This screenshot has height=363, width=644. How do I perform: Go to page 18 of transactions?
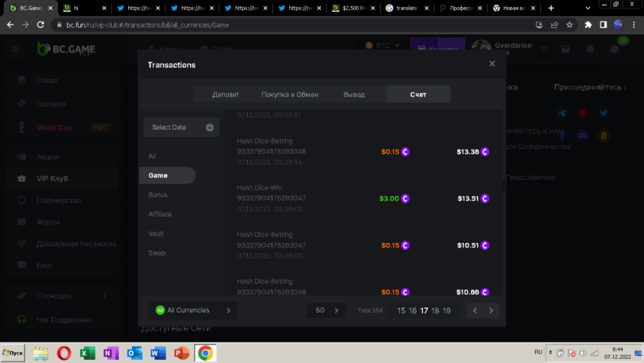[x=435, y=311]
